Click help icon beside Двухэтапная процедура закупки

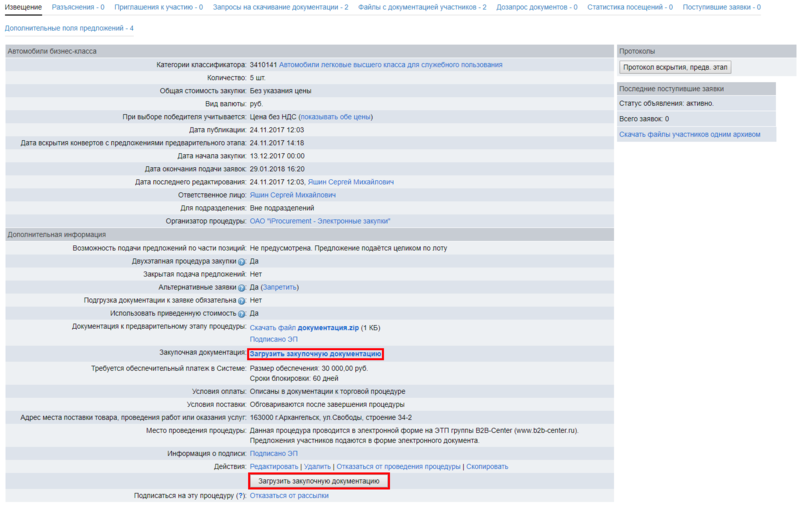242,261
